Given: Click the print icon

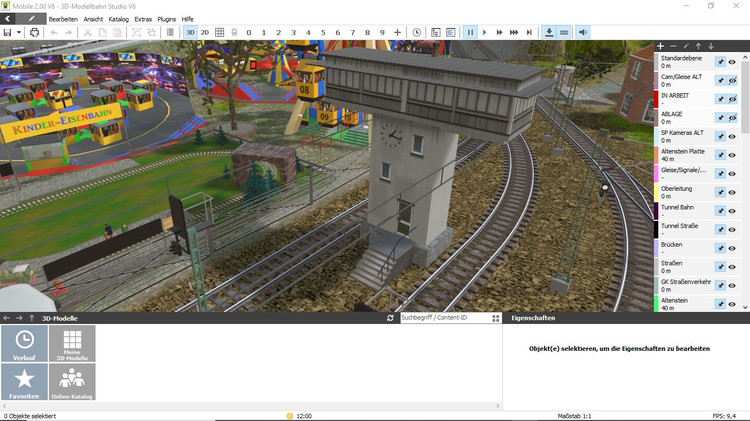Looking at the screenshot, I should coord(34,33).
